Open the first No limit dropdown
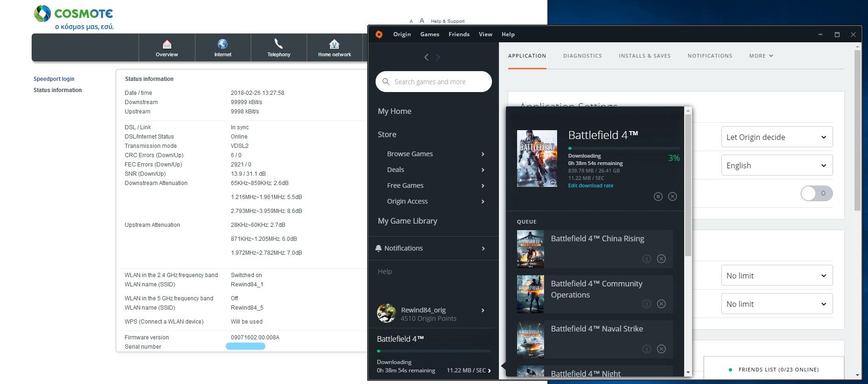This screenshot has width=868, height=384. pyautogui.click(x=777, y=276)
